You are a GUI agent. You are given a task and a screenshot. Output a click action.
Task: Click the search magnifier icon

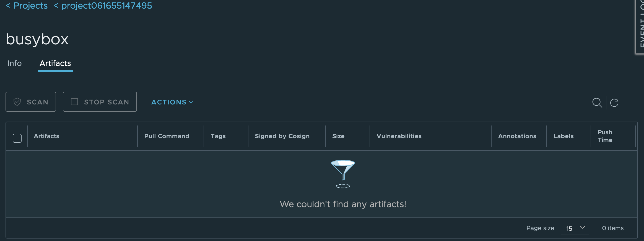[598, 103]
